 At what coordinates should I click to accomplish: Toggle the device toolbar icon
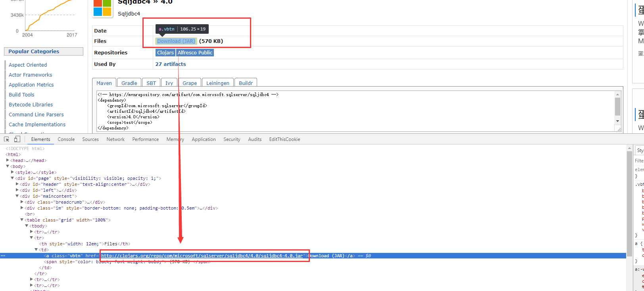point(17,139)
